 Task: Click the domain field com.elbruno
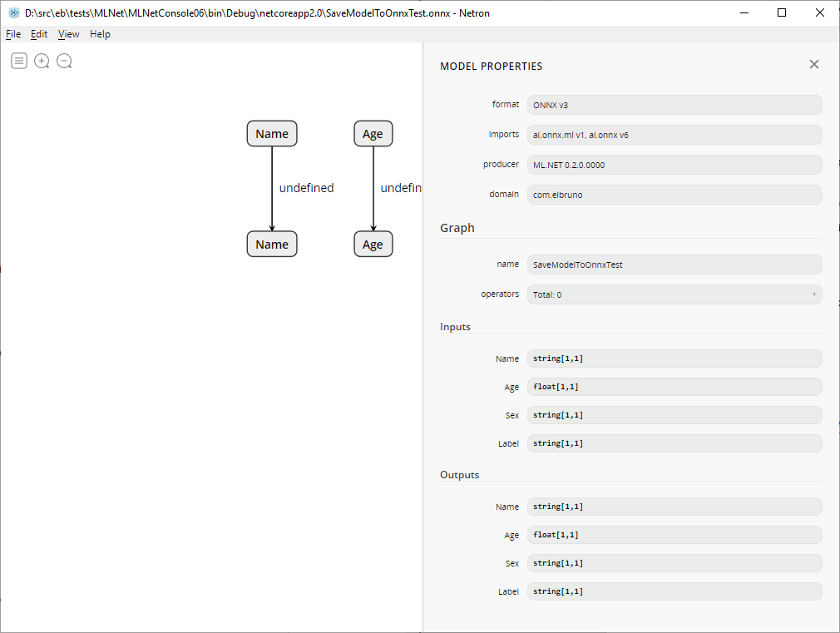pyautogui.click(x=674, y=195)
